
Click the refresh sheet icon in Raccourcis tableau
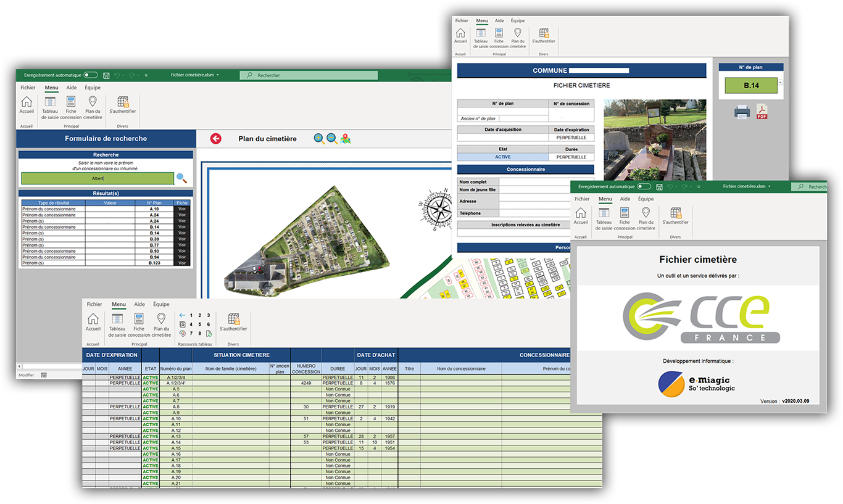[208, 334]
